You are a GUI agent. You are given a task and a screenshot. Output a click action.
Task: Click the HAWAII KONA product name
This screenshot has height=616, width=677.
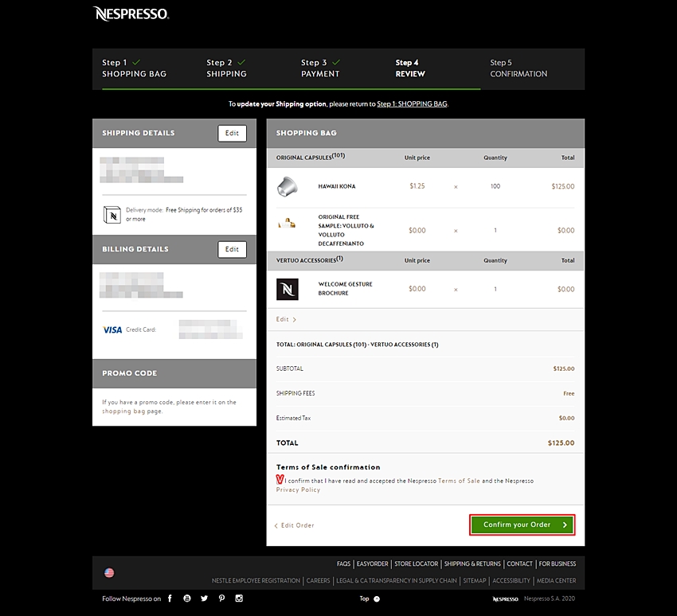pos(337,186)
